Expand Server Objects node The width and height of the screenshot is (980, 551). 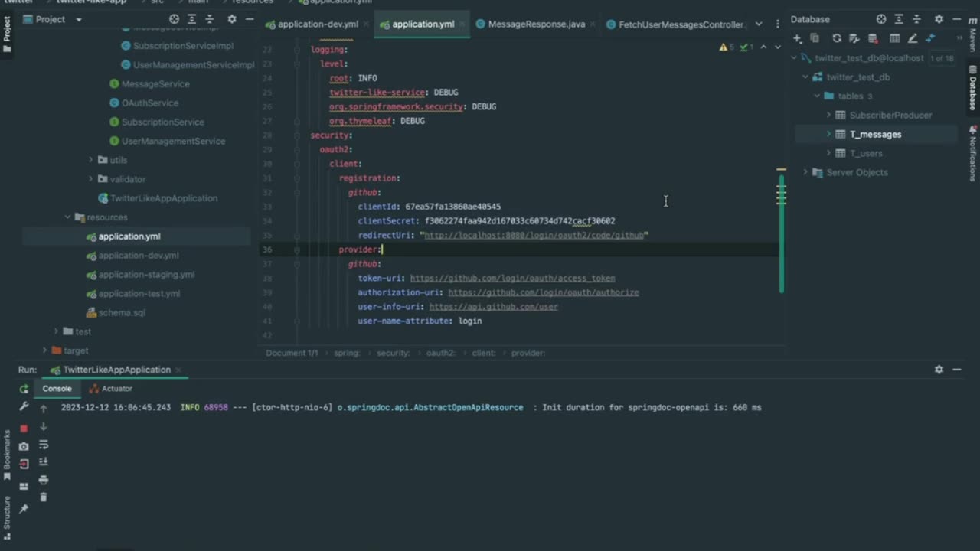coord(805,172)
